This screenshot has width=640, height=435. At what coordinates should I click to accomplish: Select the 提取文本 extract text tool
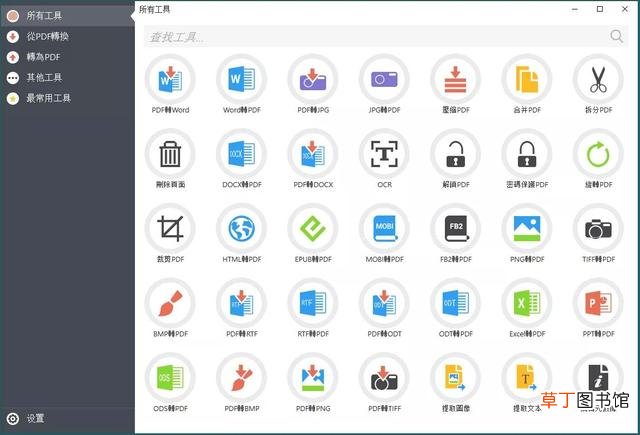click(x=527, y=378)
